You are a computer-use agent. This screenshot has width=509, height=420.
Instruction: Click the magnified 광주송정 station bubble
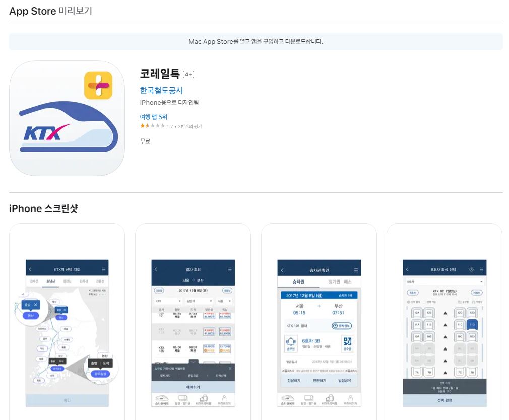coord(100,374)
